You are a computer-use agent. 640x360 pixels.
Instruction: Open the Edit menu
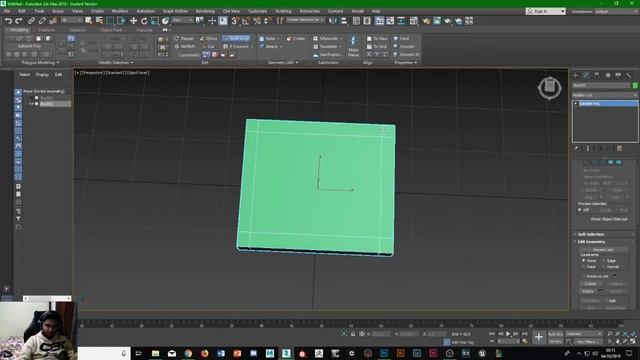[x=22, y=11]
